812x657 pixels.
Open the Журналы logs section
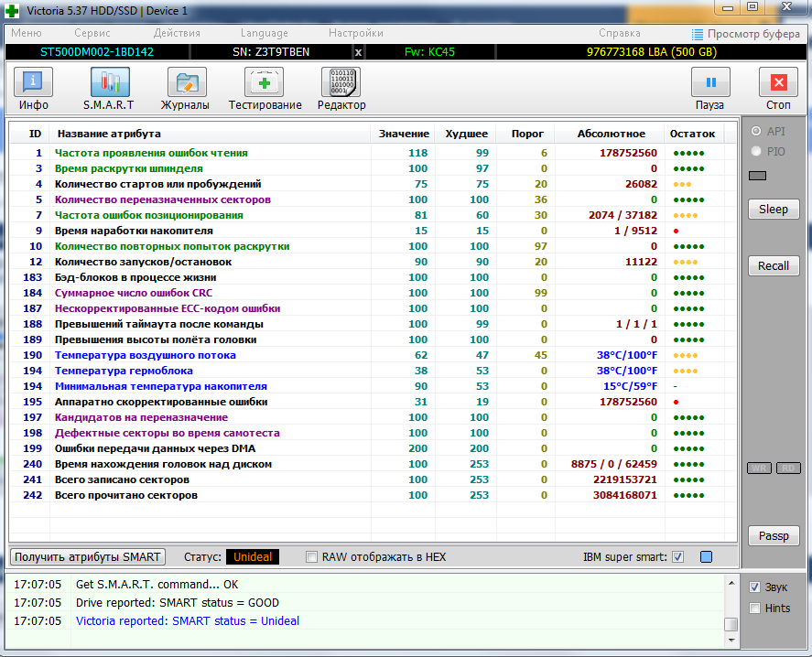click(186, 89)
